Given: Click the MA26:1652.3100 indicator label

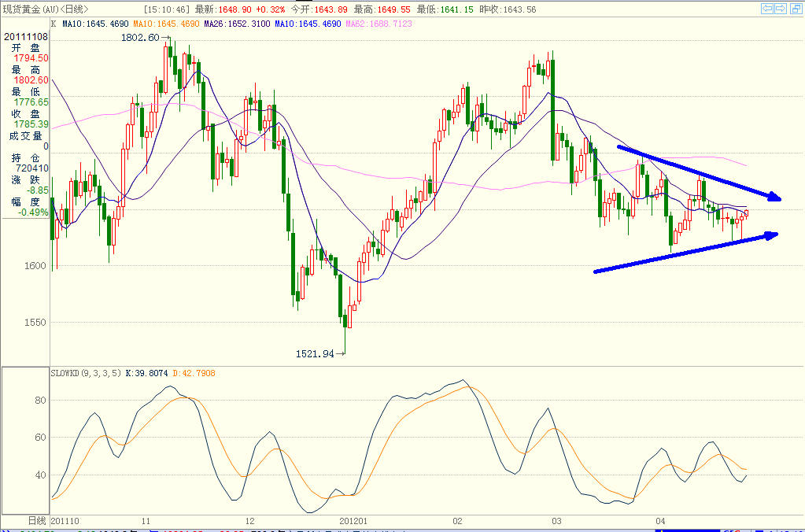Looking at the screenshot, I should (237, 24).
